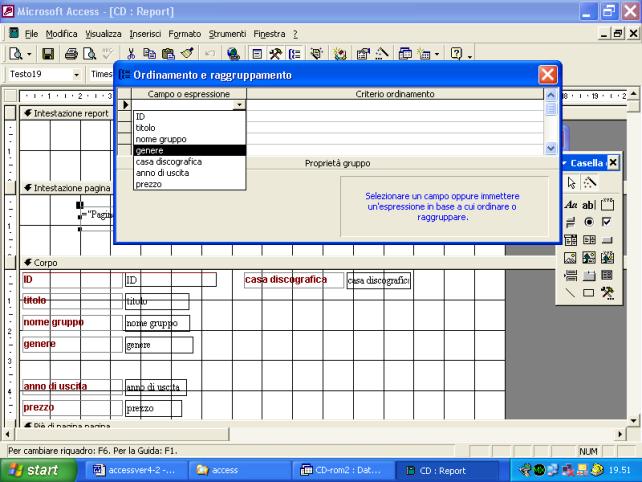Open the Testo19 object selector dropdown
642x482 pixels.
click(78, 75)
